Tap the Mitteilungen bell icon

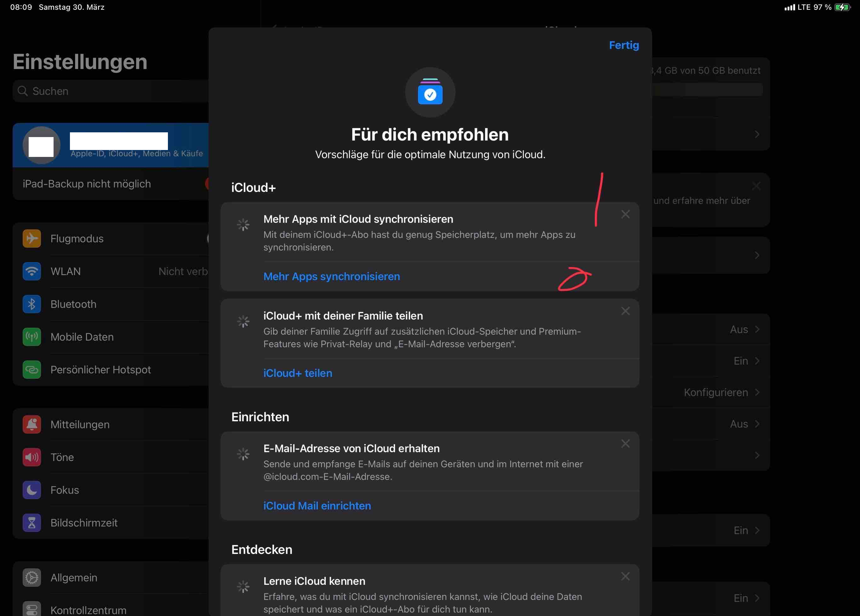point(32,424)
